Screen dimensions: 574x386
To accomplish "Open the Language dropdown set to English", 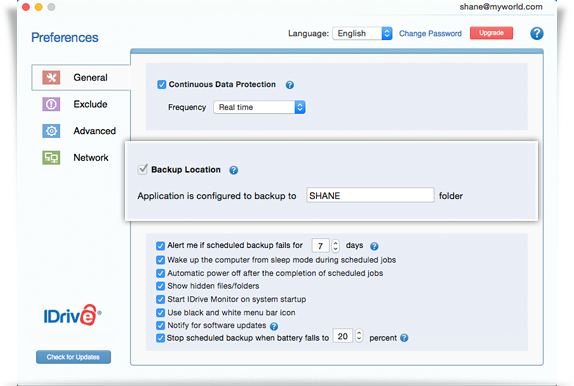I will [x=362, y=34].
